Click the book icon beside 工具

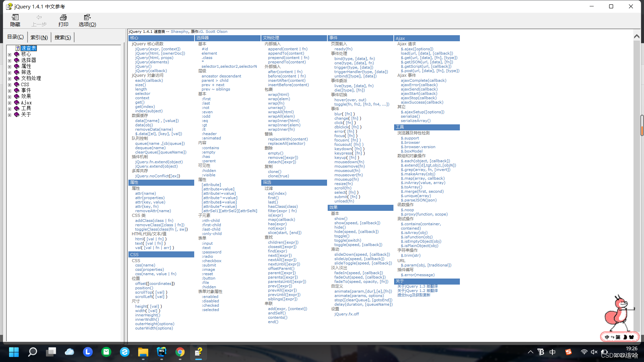[17, 109]
